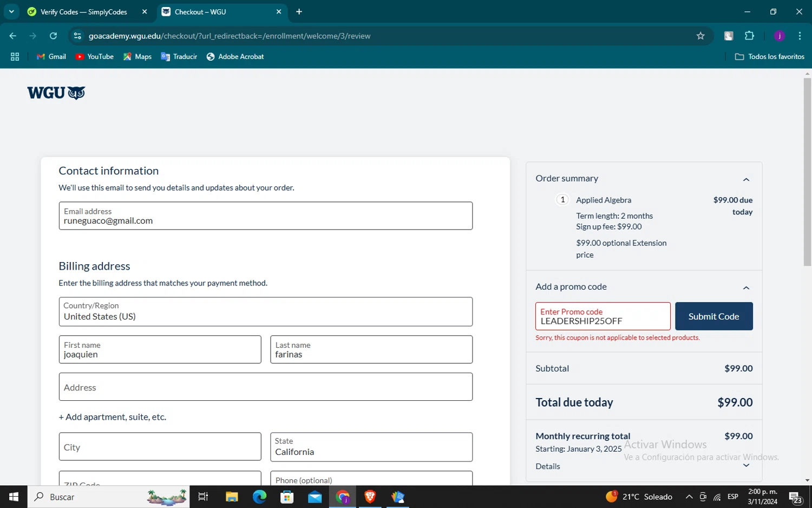The width and height of the screenshot is (812, 508).
Task: Open the tab search dropdown arrow
Action: [x=11, y=11]
